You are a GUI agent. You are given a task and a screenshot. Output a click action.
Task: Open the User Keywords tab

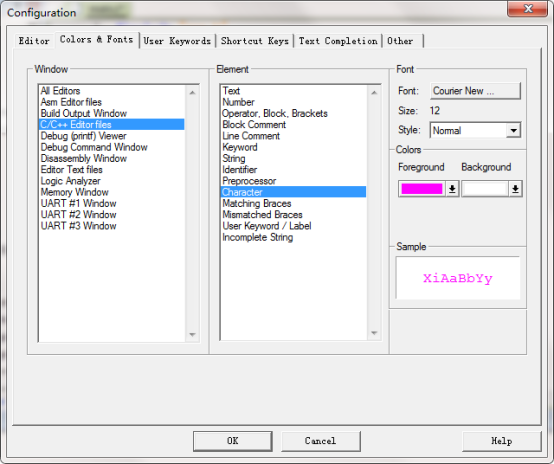[x=177, y=41]
